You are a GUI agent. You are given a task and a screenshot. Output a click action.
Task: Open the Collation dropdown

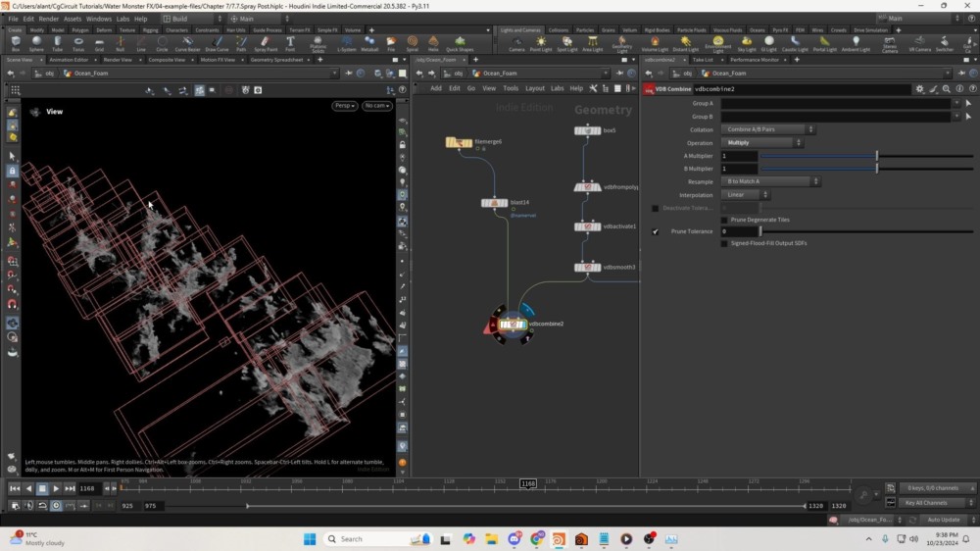768,129
